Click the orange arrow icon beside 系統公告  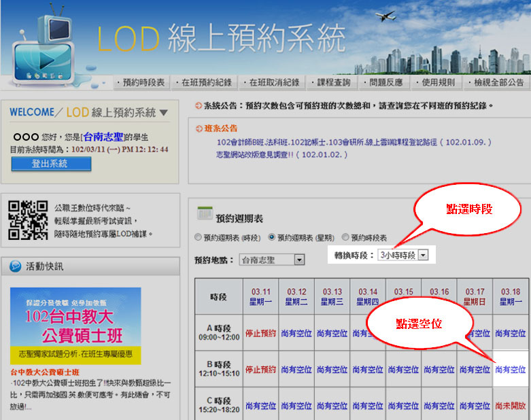tap(199, 105)
